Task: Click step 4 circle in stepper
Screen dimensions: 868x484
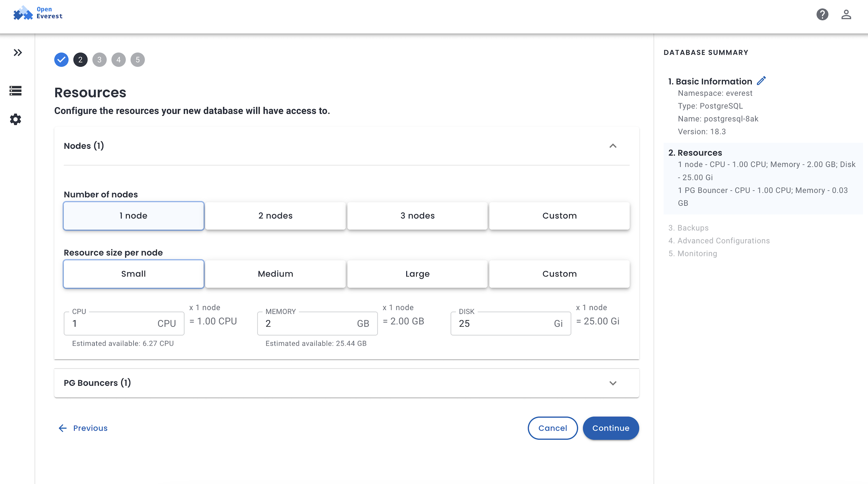Action: [118, 59]
